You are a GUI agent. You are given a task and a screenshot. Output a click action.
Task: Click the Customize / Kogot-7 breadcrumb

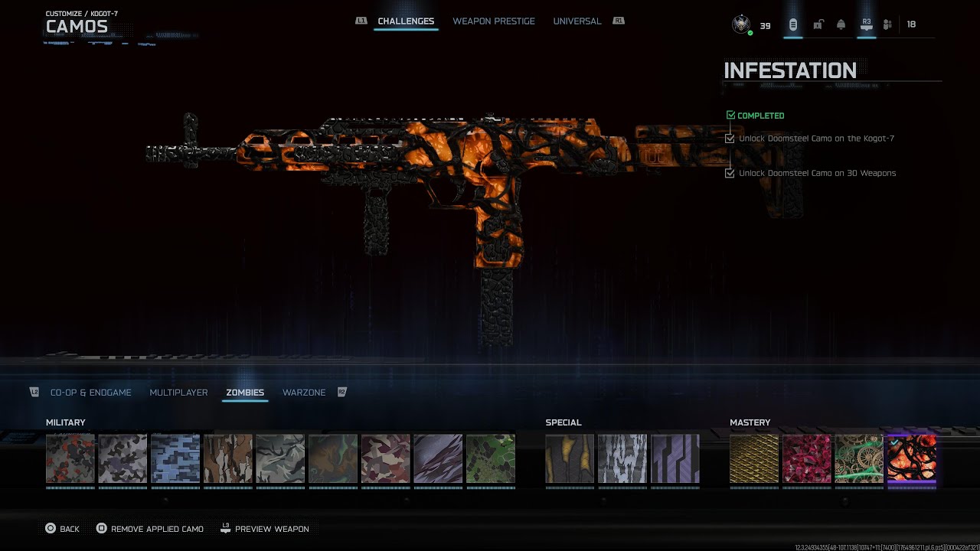(x=82, y=14)
